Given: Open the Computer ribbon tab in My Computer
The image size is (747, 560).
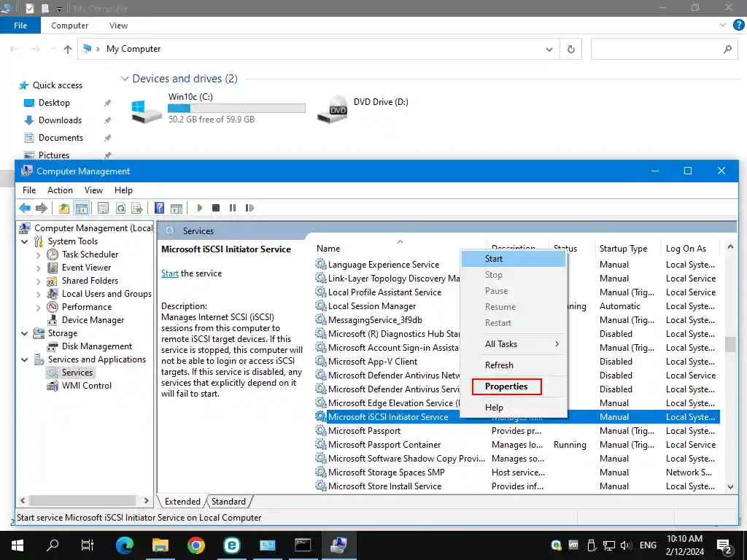Looking at the screenshot, I should click(x=69, y=26).
